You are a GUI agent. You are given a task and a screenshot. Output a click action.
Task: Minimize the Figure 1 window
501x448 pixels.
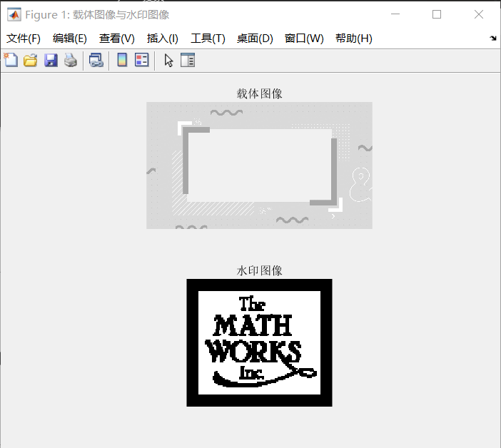pos(395,14)
